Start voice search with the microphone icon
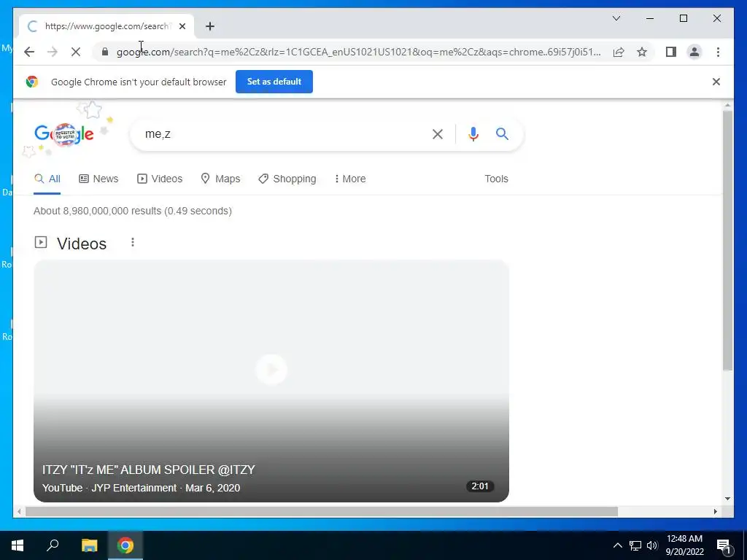This screenshot has height=560, width=747. [473, 134]
